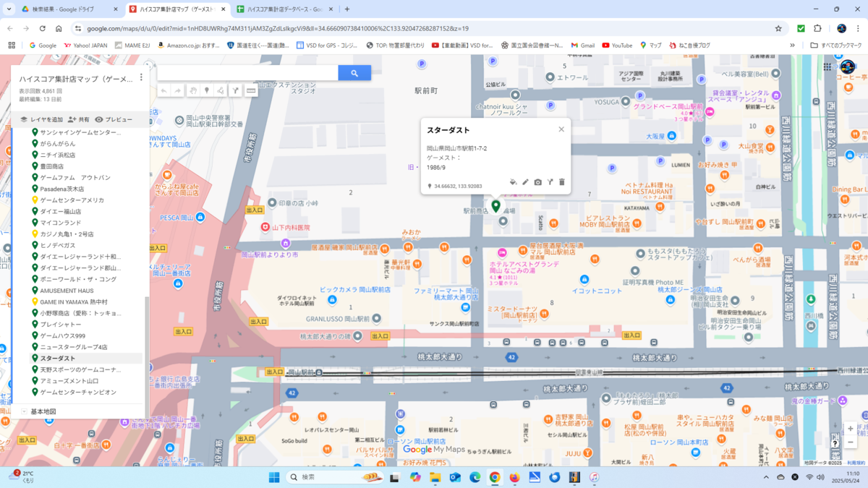The width and height of the screenshot is (868, 488).
Task: Click the 山下内科医院 map marker
Action: pyautogui.click(x=265, y=227)
